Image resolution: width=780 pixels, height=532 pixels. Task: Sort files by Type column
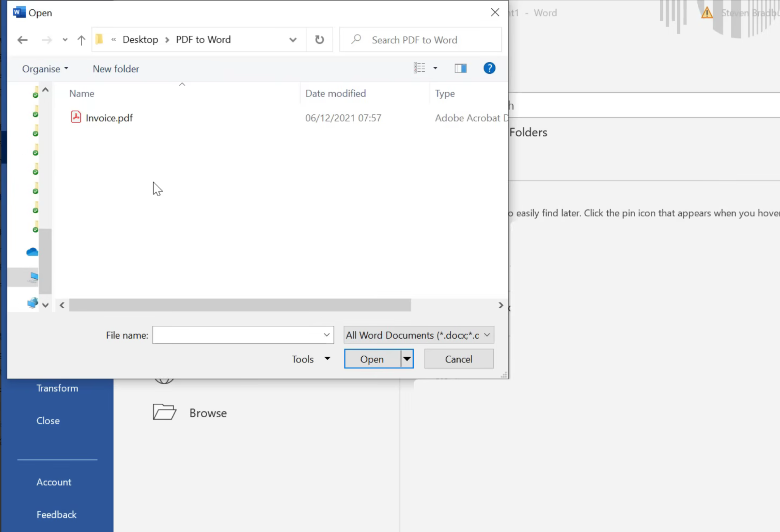(445, 93)
